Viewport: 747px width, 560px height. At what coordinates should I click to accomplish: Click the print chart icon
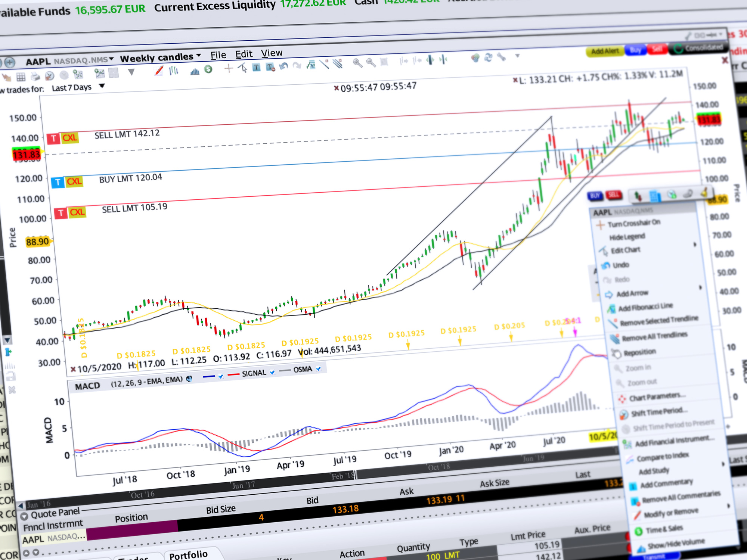coord(35,77)
